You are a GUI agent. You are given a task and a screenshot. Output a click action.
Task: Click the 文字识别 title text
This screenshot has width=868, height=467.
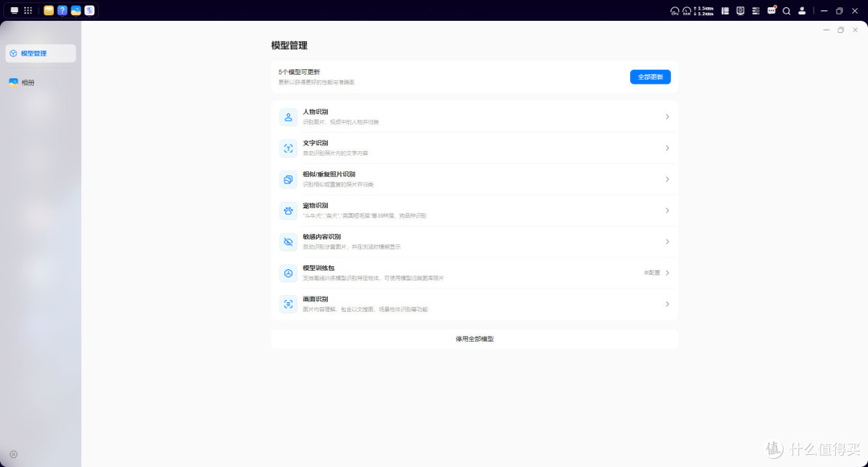(x=315, y=143)
